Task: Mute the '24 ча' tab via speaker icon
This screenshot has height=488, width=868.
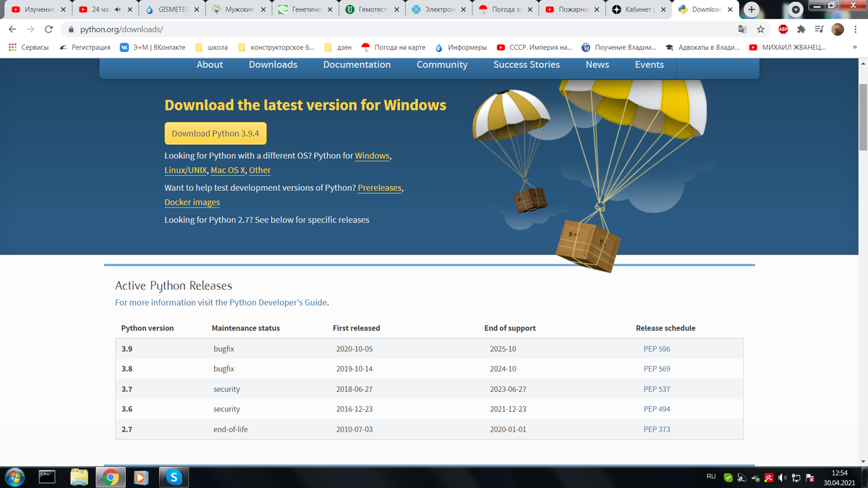Action: coord(116,10)
